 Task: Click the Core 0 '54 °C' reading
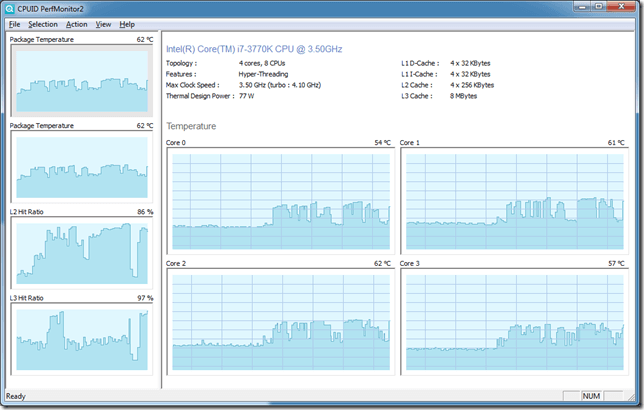point(382,143)
